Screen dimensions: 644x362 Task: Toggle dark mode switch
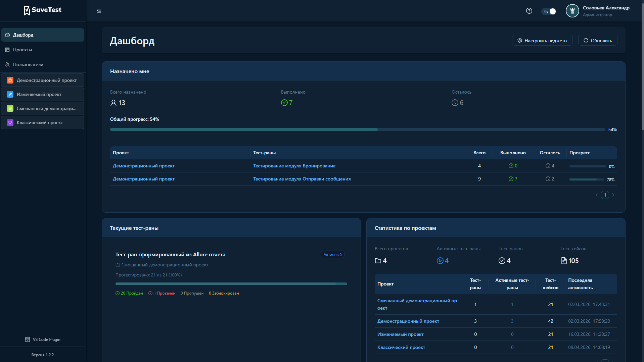(549, 11)
